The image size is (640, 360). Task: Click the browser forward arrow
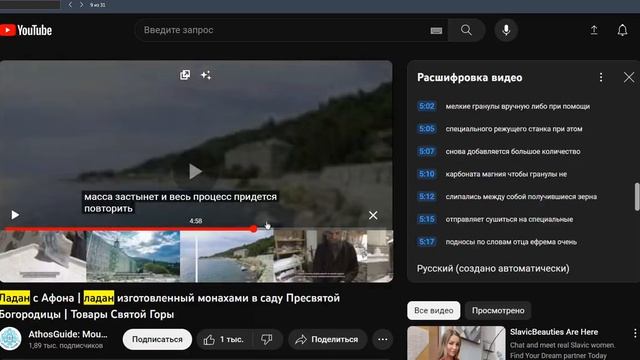click(x=81, y=4)
